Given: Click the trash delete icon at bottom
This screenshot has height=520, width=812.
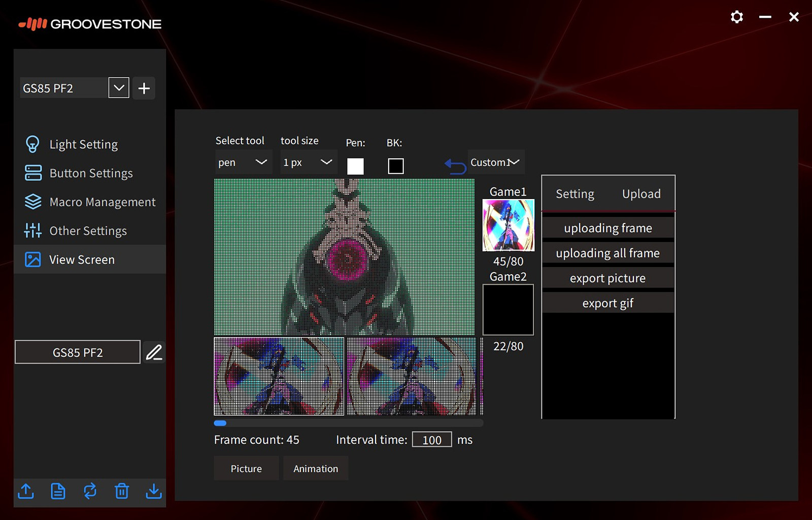Looking at the screenshot, I should click(122, 491).
